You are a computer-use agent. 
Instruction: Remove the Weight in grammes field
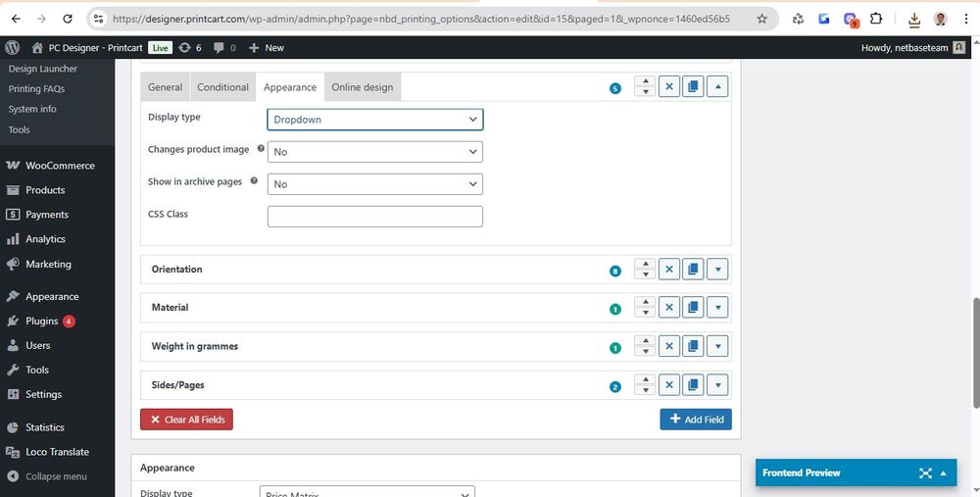669,346
